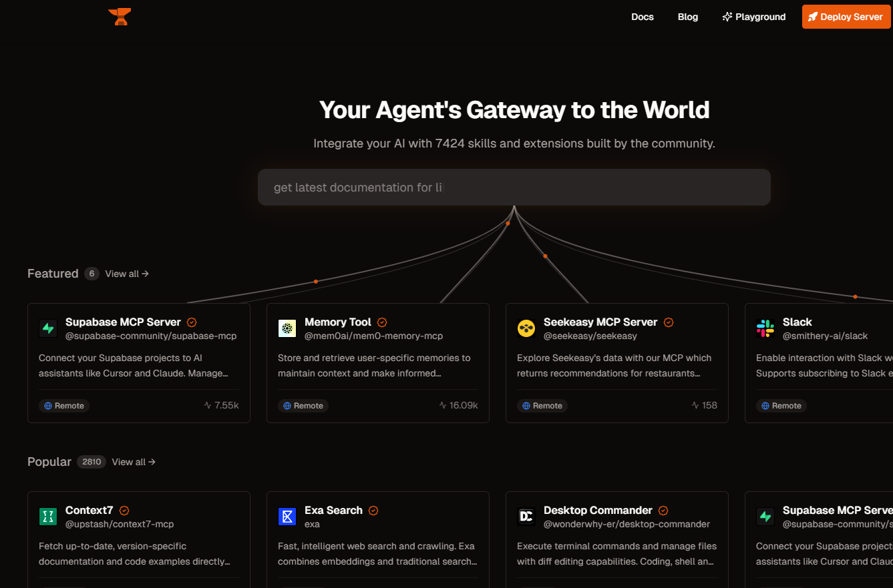Click verified badge next to Memory Tool
Image resolution: width=893 pixels, height=588 pixels.
382,322
